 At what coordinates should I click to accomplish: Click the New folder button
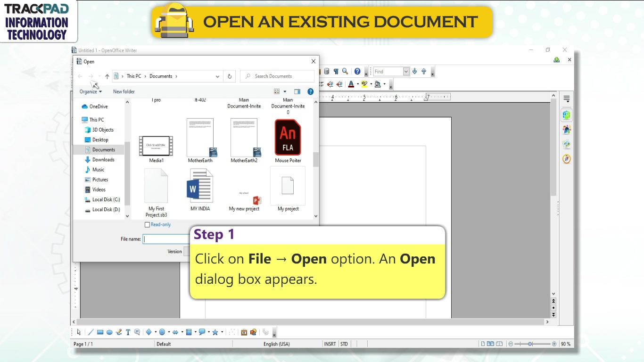(124, 91)
